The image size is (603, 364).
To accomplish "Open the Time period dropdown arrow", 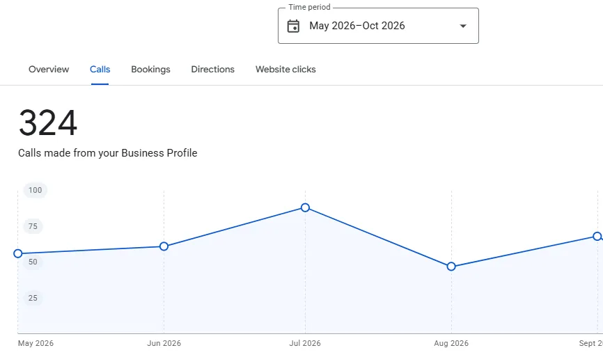I will (463, 26).
